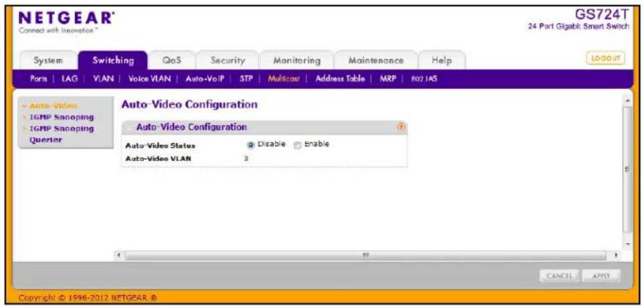Click the Copyright 1996-2012 NETGEAR footer text
This screenshot has width=644, height=306.
click(87, 296)
